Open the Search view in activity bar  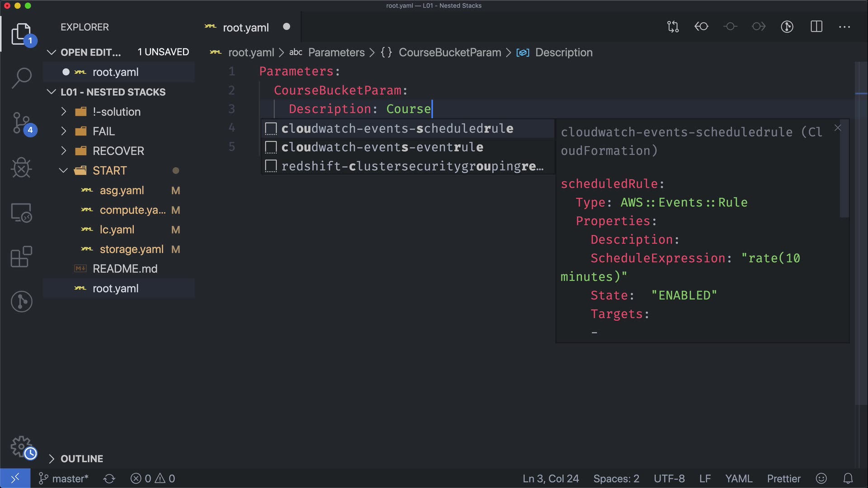(x=21, y=78)
